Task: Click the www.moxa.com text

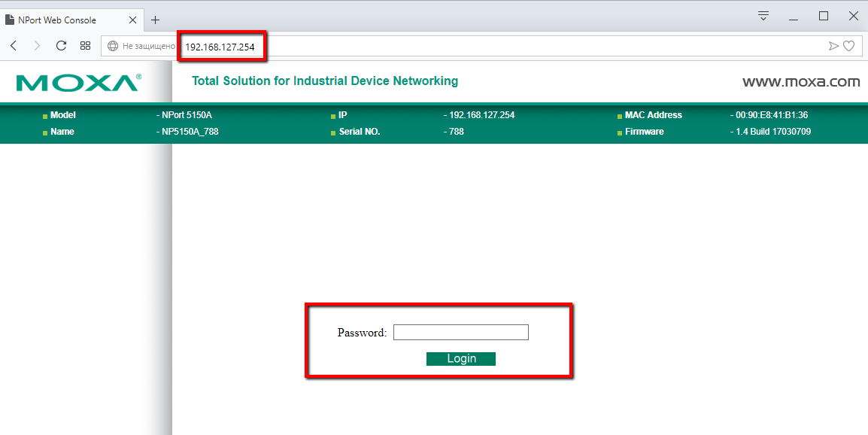Action: (x=800, y=81)
